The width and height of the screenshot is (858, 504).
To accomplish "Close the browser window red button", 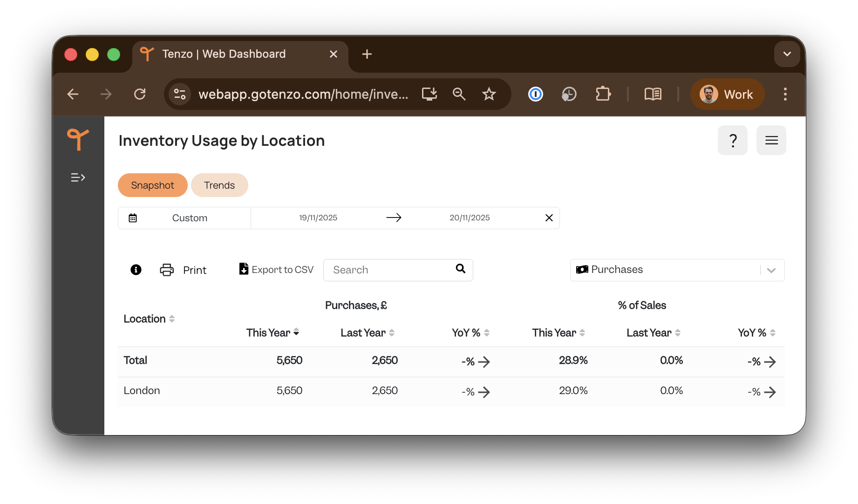I will [x=71, y=54].
